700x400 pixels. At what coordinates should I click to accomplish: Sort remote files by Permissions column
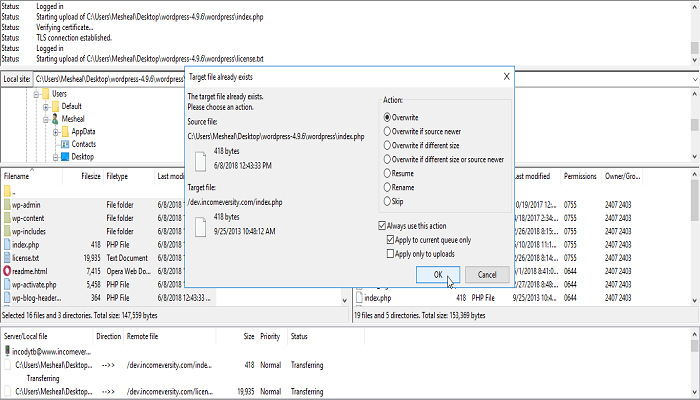point(581,176)
